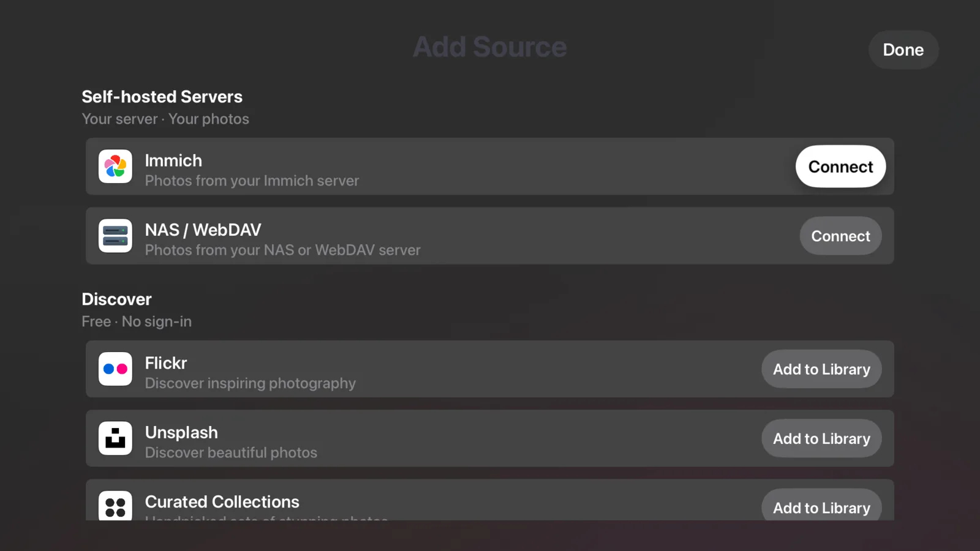The image size is (980, 551).
Task: Click the 'Self-hosted Servers' section heading
Action: [x=162, y=97]
